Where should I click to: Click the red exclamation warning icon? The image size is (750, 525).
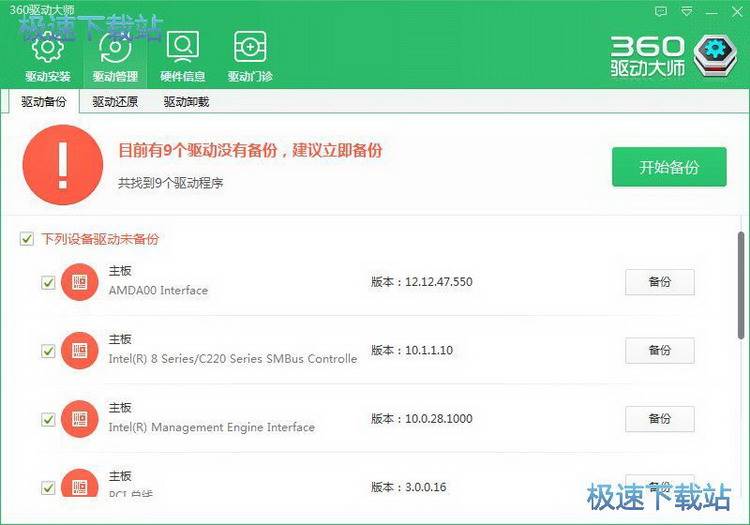tap(63, 165)
